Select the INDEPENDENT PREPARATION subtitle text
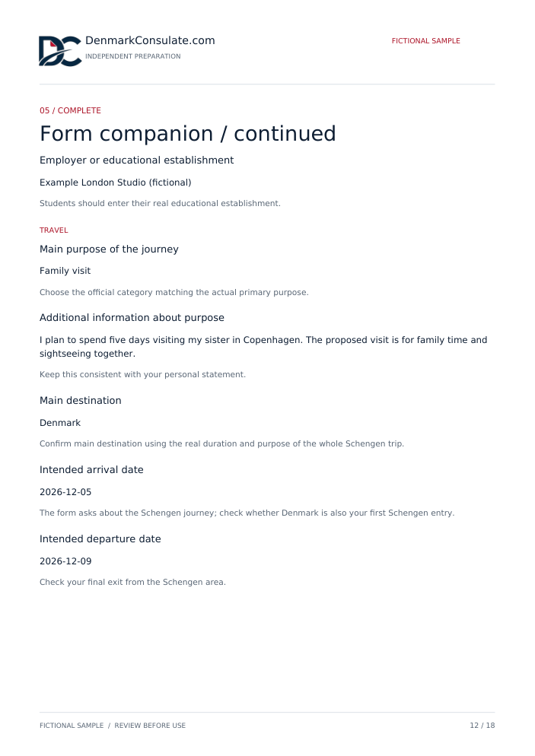Viewport: 535px width, 756px height. 133,56
